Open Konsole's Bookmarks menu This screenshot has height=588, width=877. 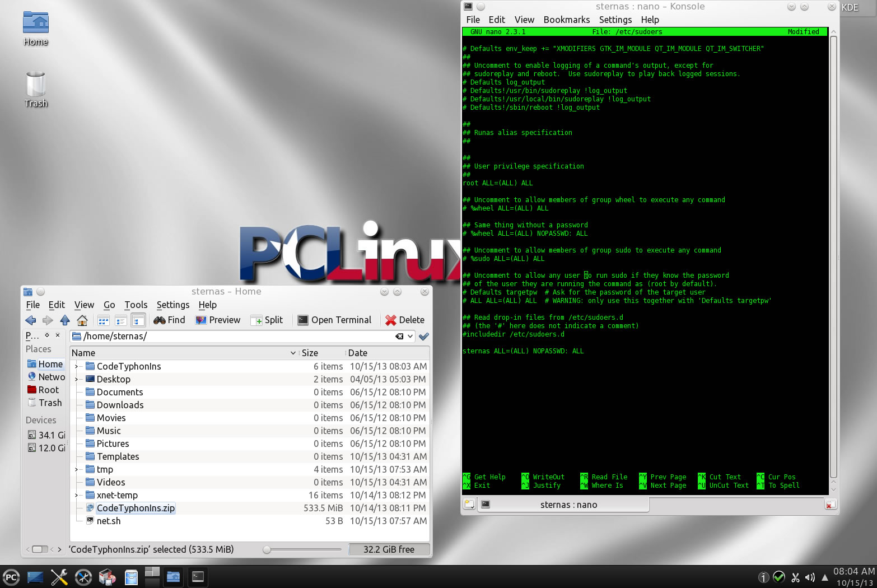click(x=567, y=20)
